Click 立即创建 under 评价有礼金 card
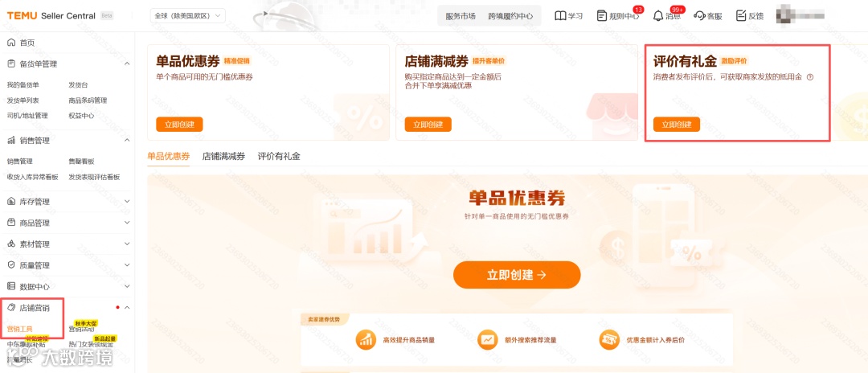This screenshot has width=868, height=373. click(677, 125)
